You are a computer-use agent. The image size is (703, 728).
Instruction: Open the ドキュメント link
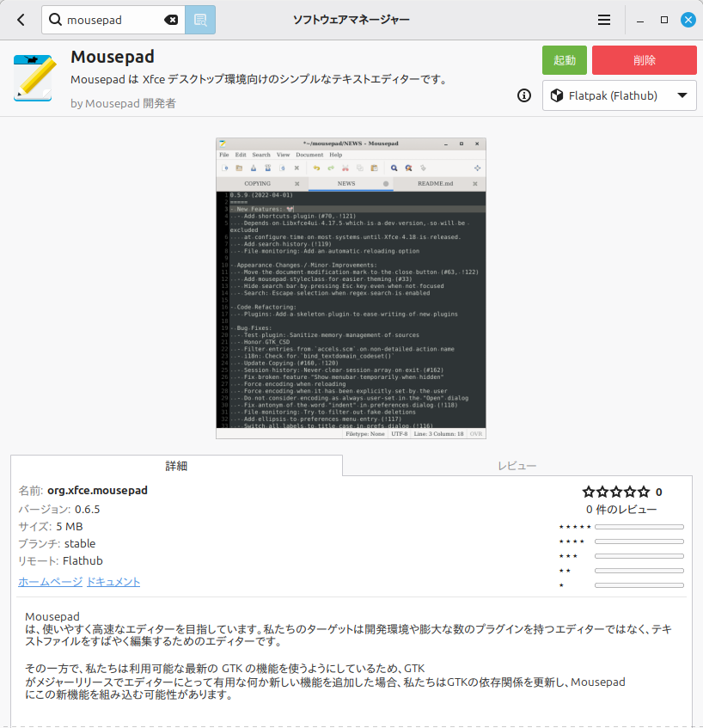[113, 582]
